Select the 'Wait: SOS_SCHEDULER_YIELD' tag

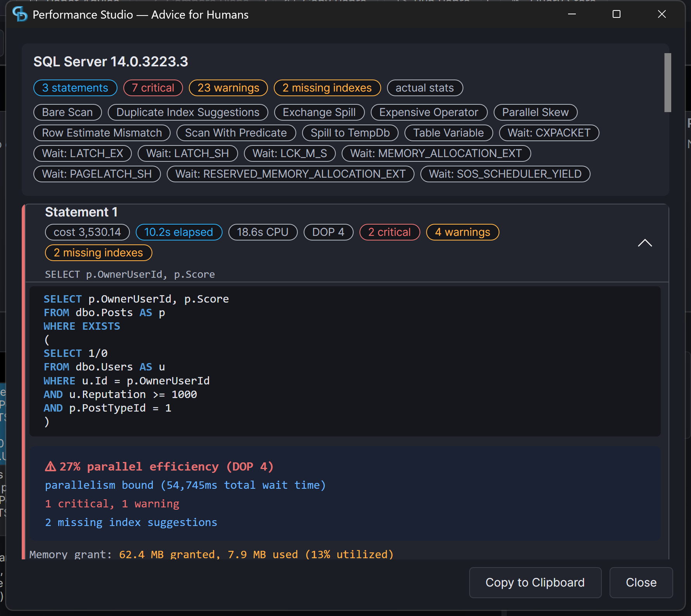tap(505, 174)
